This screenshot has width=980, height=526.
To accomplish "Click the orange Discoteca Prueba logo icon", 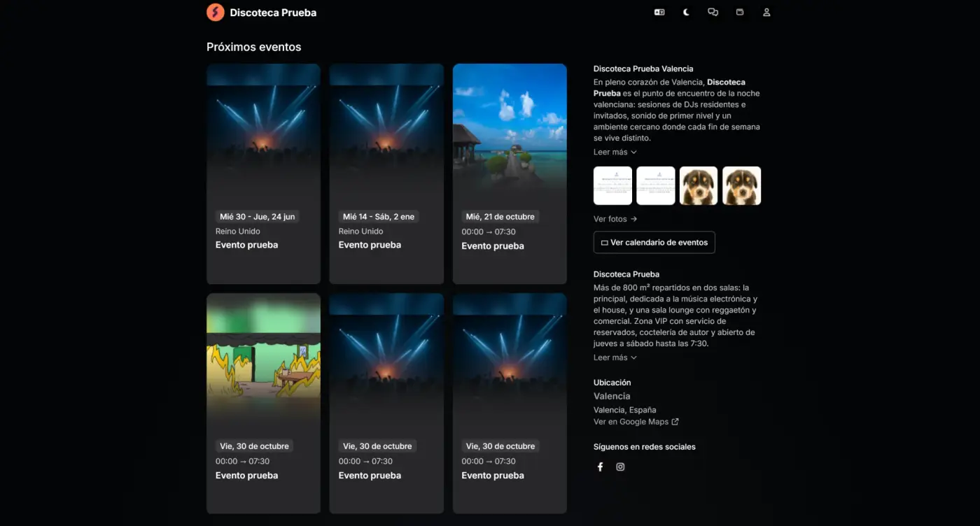I will point(216,12).
